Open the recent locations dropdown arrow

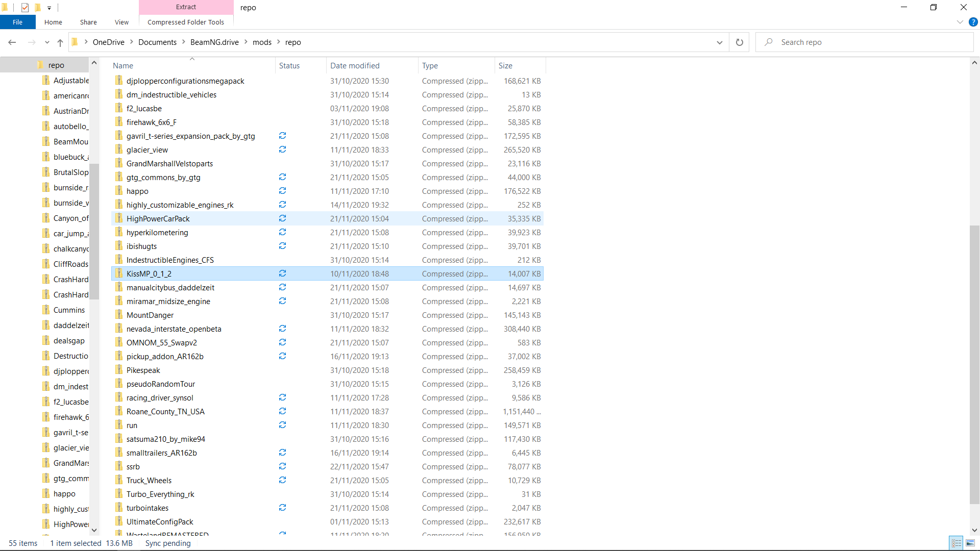pos(47,42)
